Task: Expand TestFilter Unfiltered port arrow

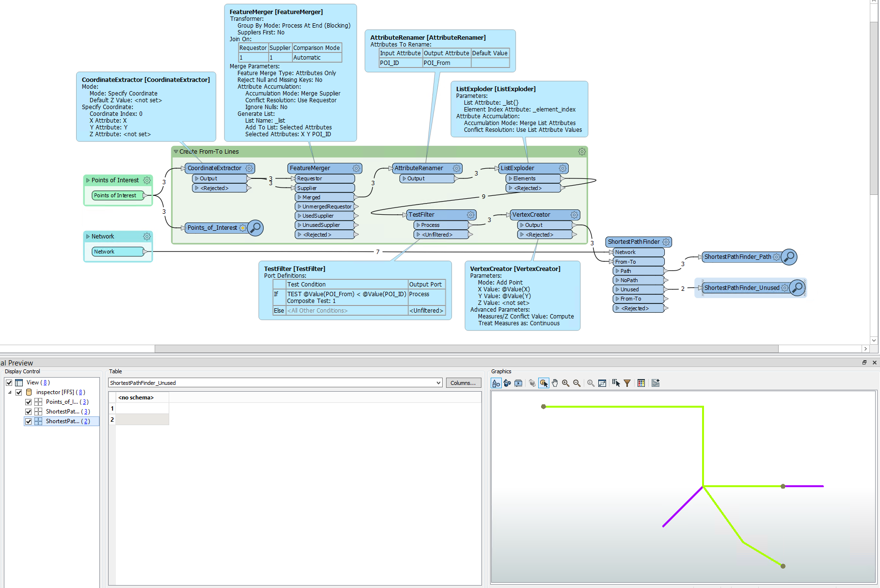Action: tap(418, 235)
